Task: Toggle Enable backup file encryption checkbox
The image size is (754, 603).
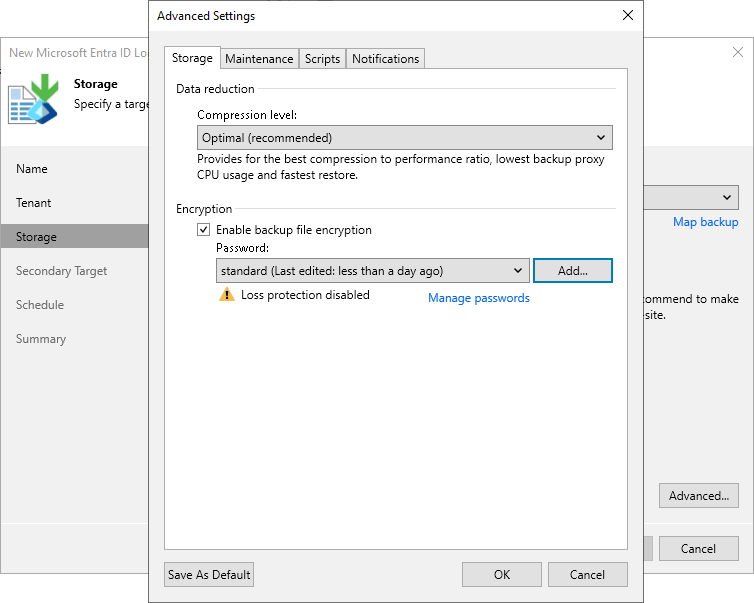Action: [204, 230]
